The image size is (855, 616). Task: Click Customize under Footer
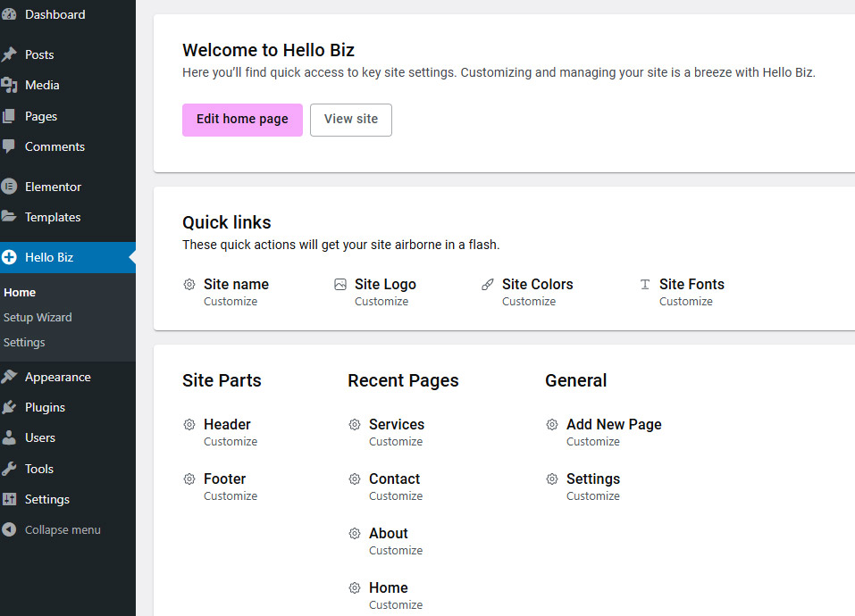[231, 495]
